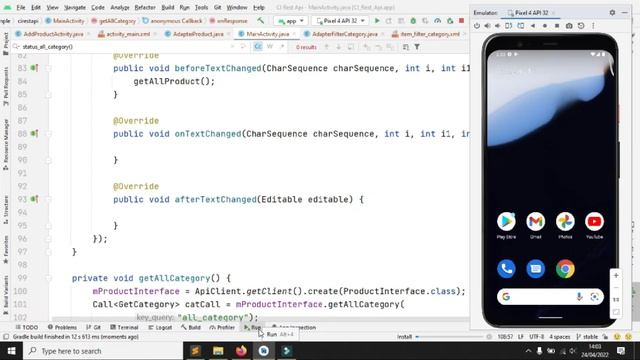This screenshot has width=640, height=360.
Task: Open Sublime Text from the taskbar
Action: tap(195, 351)
